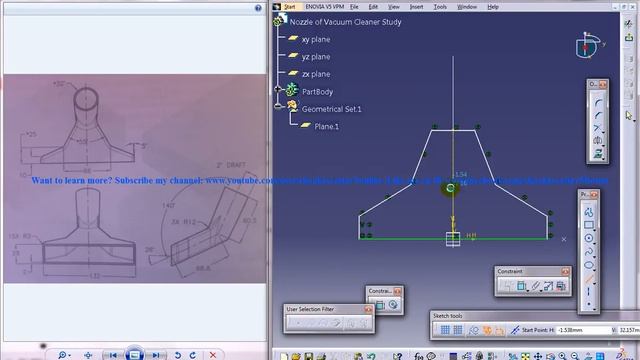
Task: Click the Undo icon in bottom toolbar
Action: 371,356
